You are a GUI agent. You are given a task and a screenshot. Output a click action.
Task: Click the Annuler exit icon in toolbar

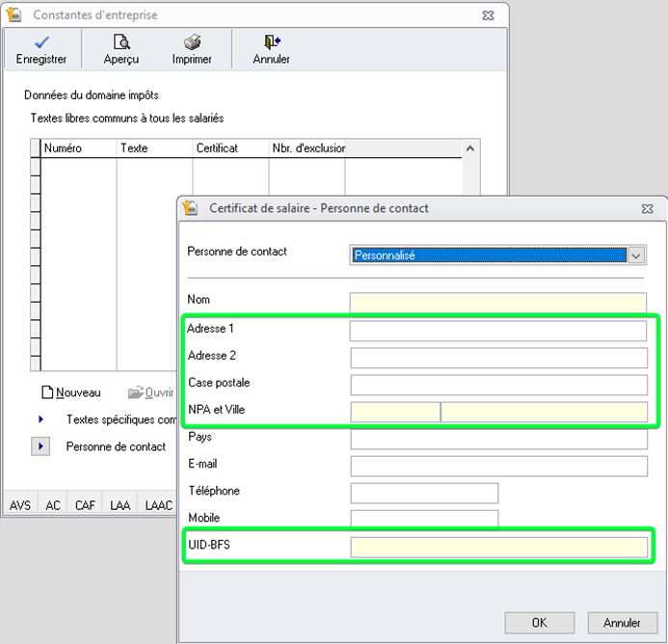point(271,41)
